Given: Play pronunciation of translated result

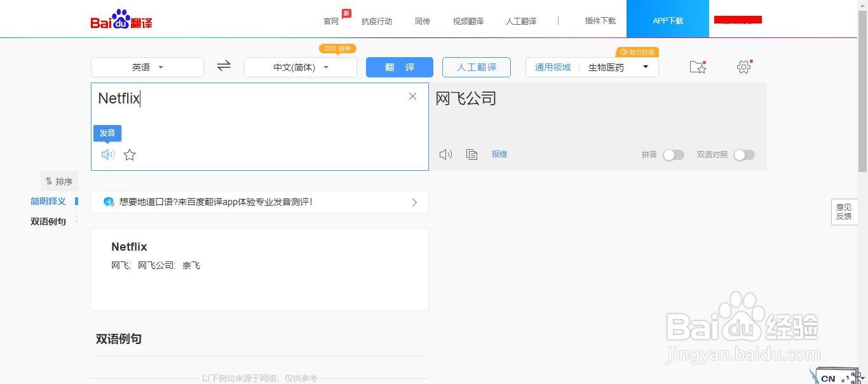Looking at the screenshot, I should point(445,154).
